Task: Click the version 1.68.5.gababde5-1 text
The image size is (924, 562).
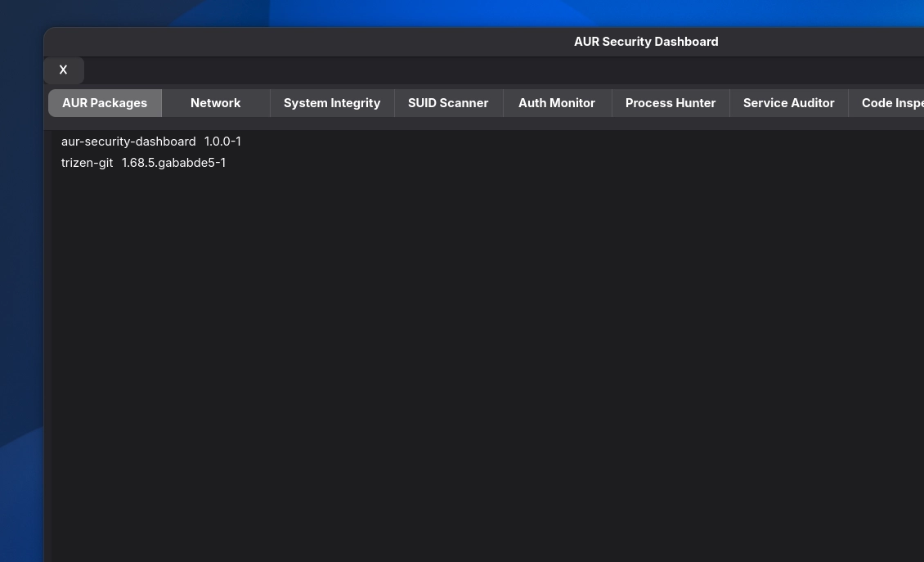Action: pos(174,163)
